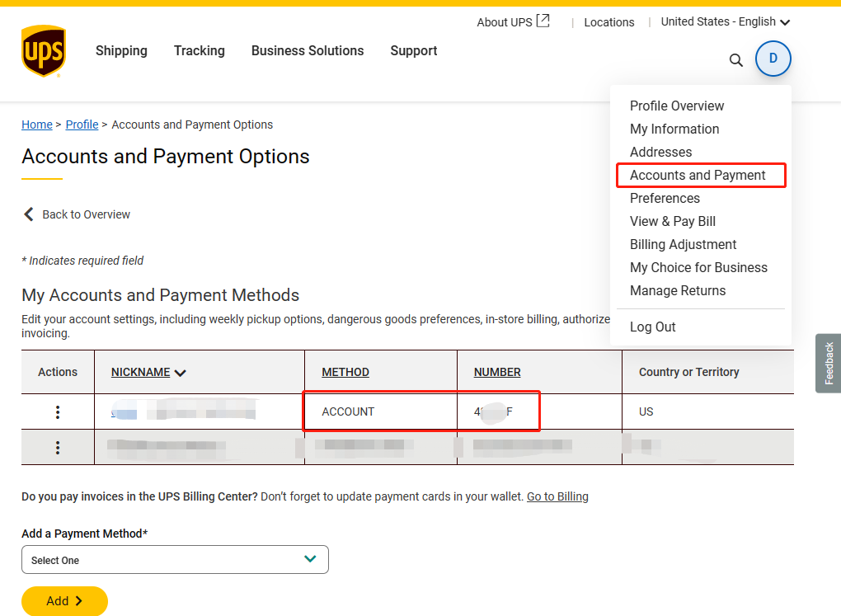Choose Addresses in the profile menu

coord(660,152)
